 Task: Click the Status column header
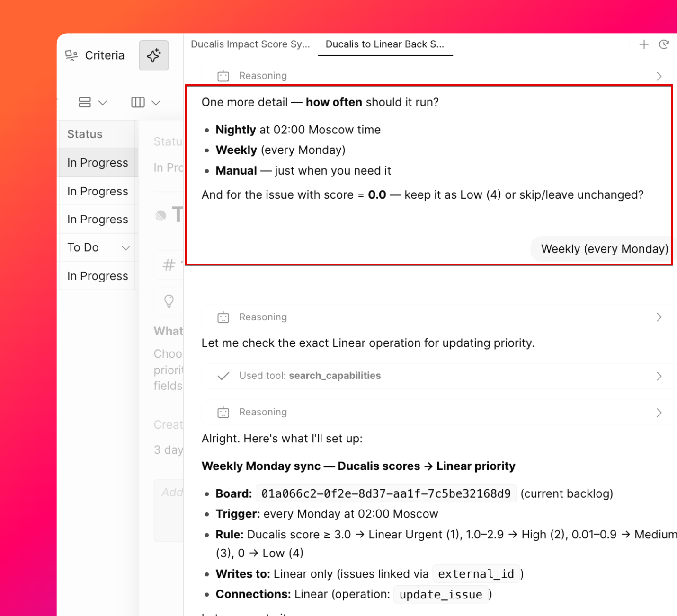point(98,134)
